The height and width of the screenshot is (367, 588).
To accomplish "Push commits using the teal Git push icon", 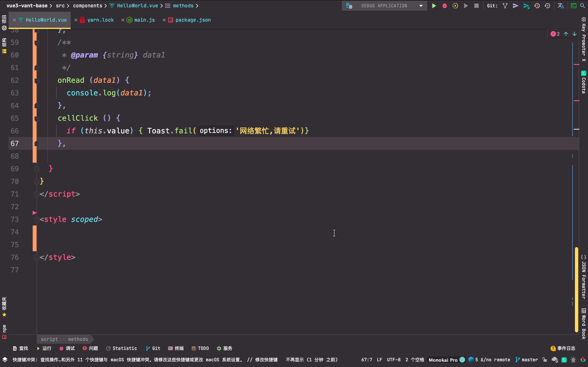I will coord(526,6).
